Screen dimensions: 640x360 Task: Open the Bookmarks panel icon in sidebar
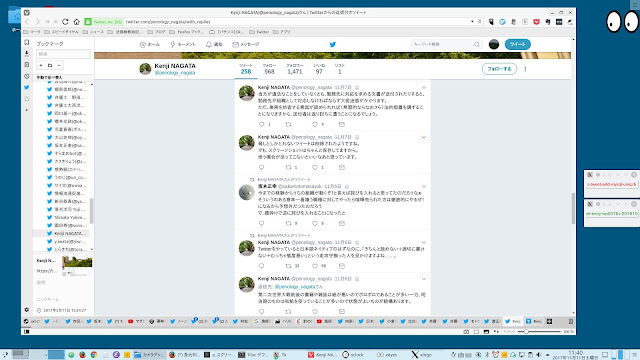(x=27, y=42)
